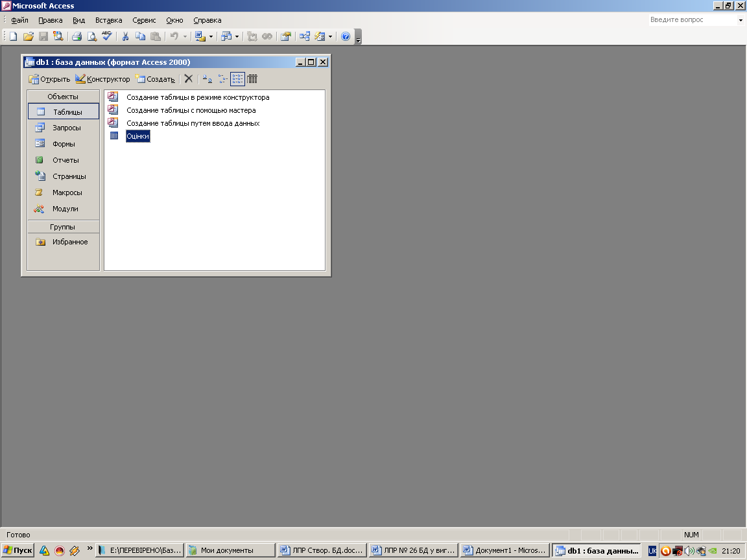Expand the New Object dropdown arrow
The image size is (747, 560).
[330, 37]
